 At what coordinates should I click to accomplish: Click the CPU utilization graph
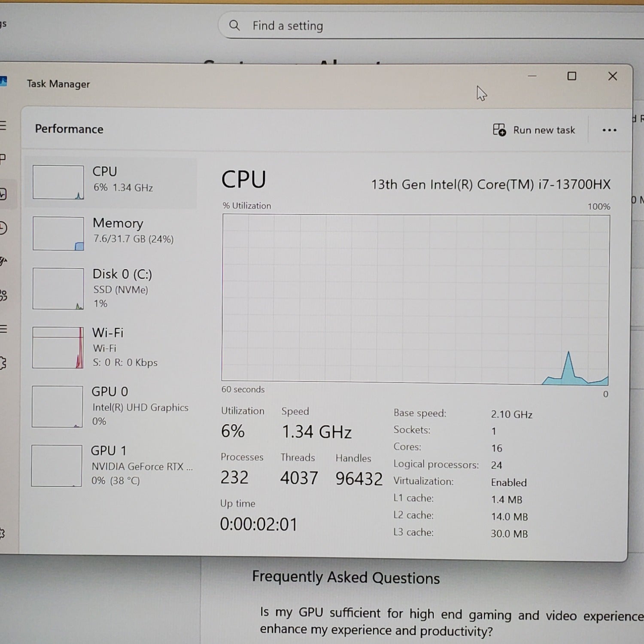tap(415, 298)
